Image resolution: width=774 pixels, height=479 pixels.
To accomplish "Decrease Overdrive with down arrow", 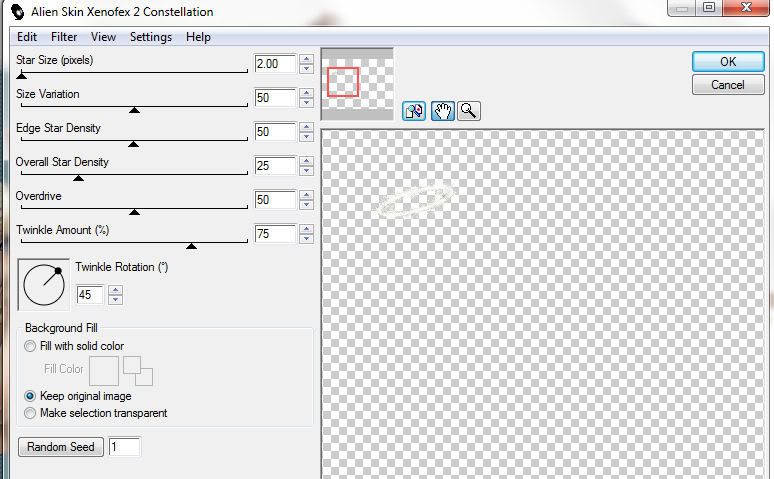I will 307,205.
